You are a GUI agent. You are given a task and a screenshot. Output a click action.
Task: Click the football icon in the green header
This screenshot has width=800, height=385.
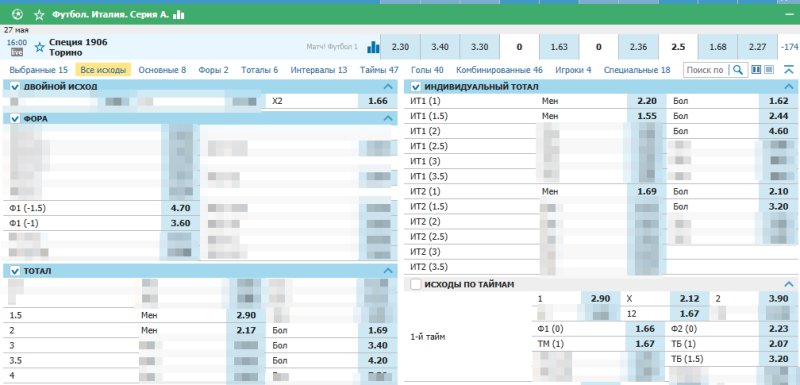[17, 14]
